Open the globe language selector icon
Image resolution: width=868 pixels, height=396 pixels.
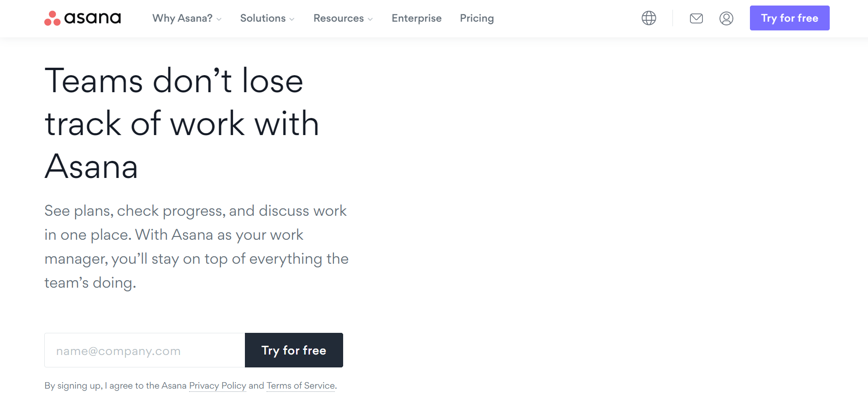point(649,18)
